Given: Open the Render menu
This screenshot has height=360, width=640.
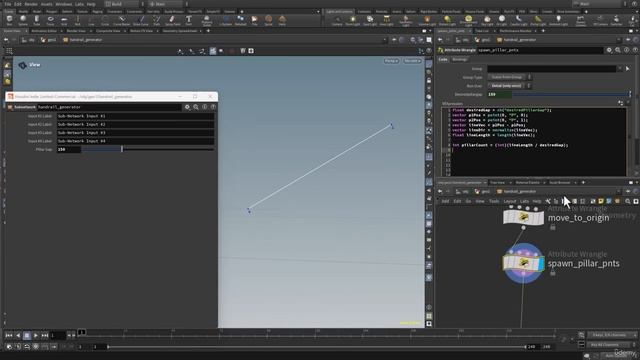Looking at the screenshot, I should pos(31,4).
